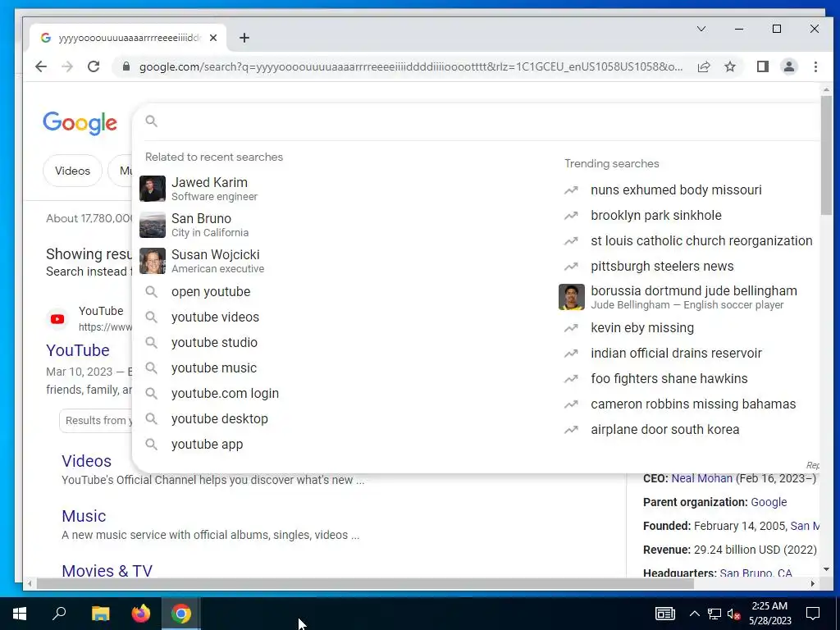Open Chrome side panel icon
The width and height of the screenshot is (840, 630).
762,66
